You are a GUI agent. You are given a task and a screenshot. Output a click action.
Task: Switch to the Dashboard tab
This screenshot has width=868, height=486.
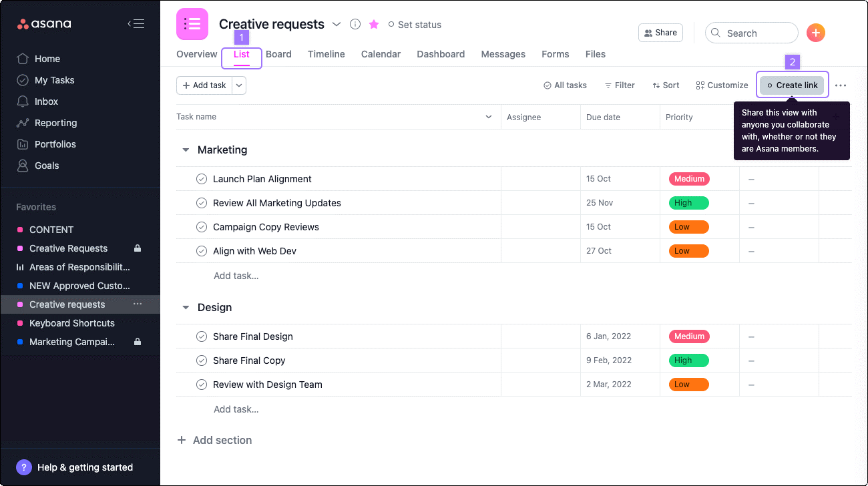click(441, 54)
